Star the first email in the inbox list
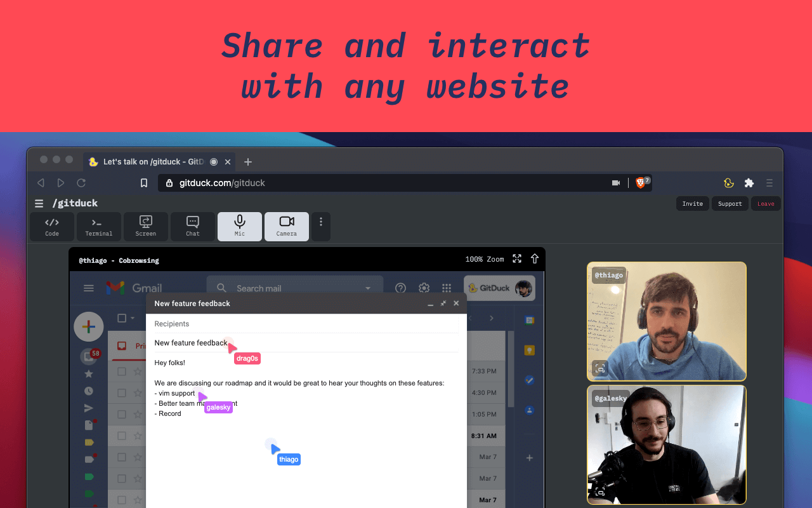This screenshot has width=812, height=508. (138, 371)
